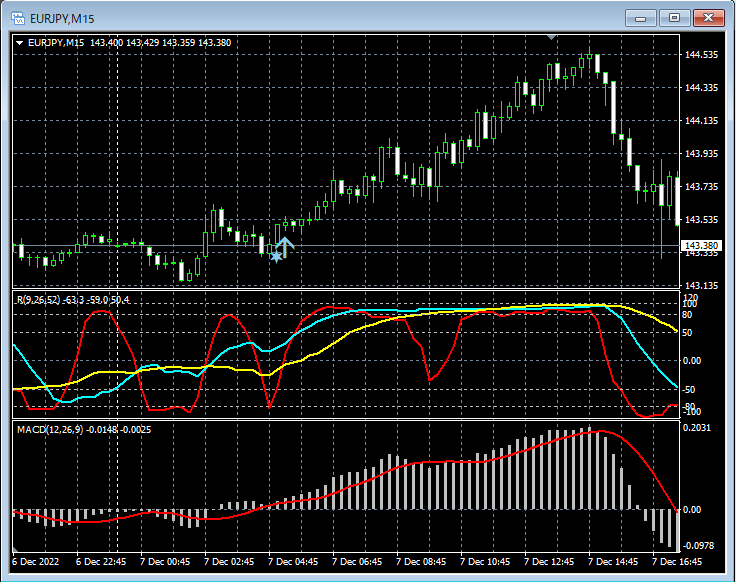Image resolution: width=737 pixels, height=582 pixels.
Task: Click the chart window icon in the title bar
Action: (x=19, y=16)
